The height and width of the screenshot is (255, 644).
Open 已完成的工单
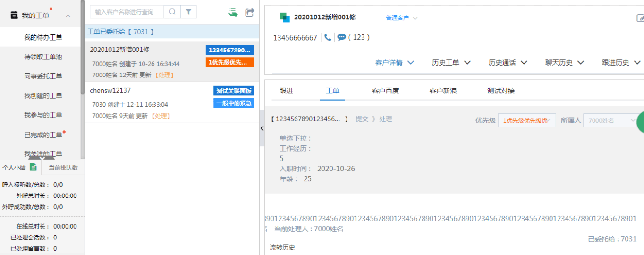point(43,135)
